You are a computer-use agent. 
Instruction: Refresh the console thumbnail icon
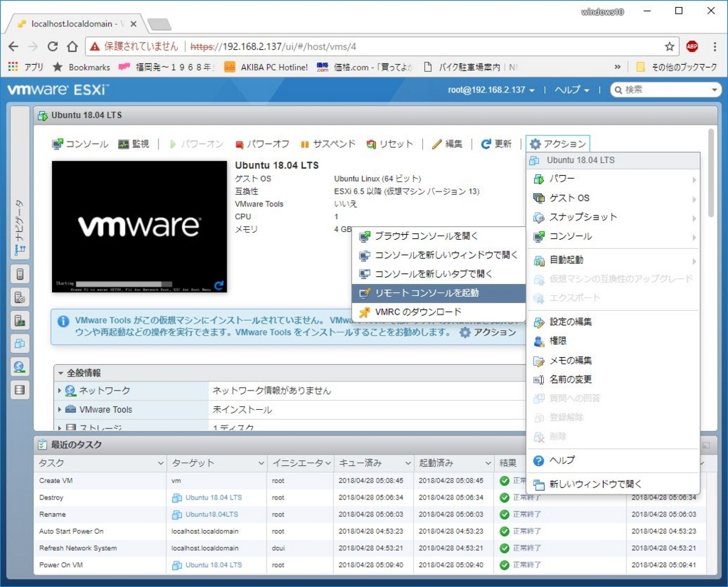coord(219,285)
